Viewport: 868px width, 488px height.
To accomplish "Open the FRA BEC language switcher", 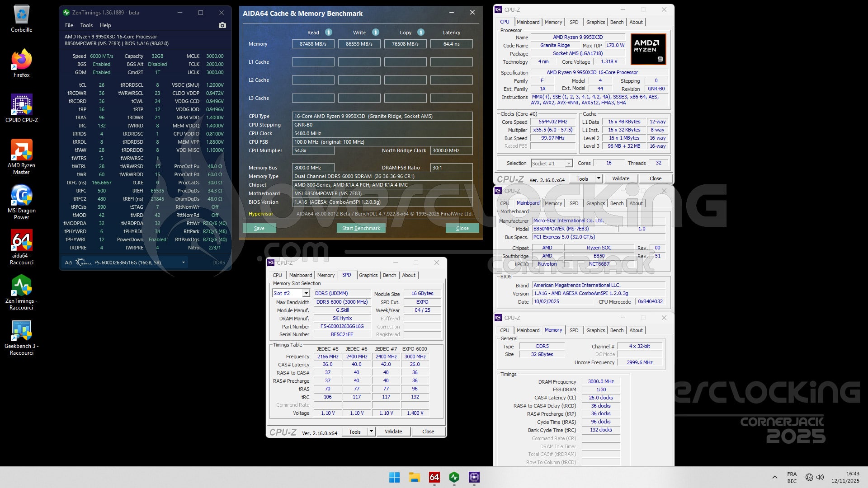I will point(792,477).
